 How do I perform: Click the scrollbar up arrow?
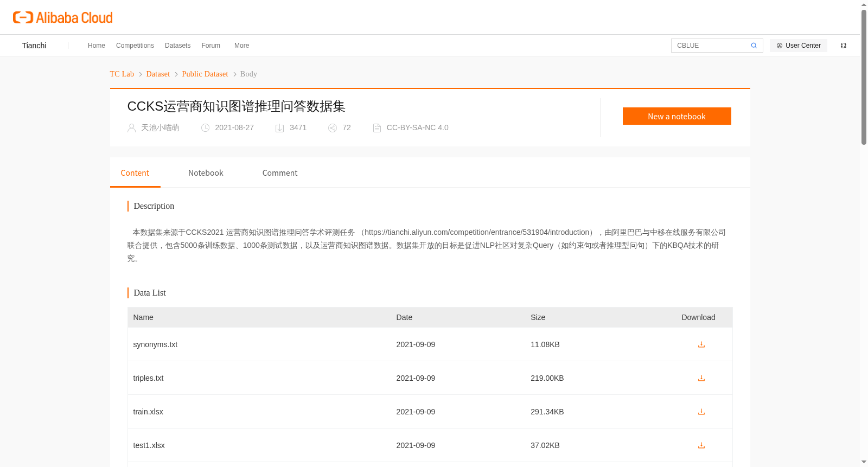click(x=864, y=4)
